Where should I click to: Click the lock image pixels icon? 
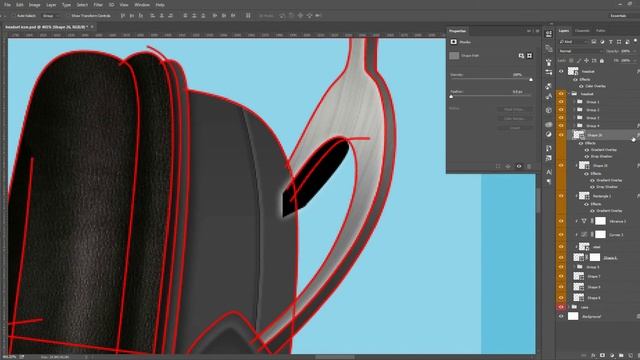coord(579,60)
